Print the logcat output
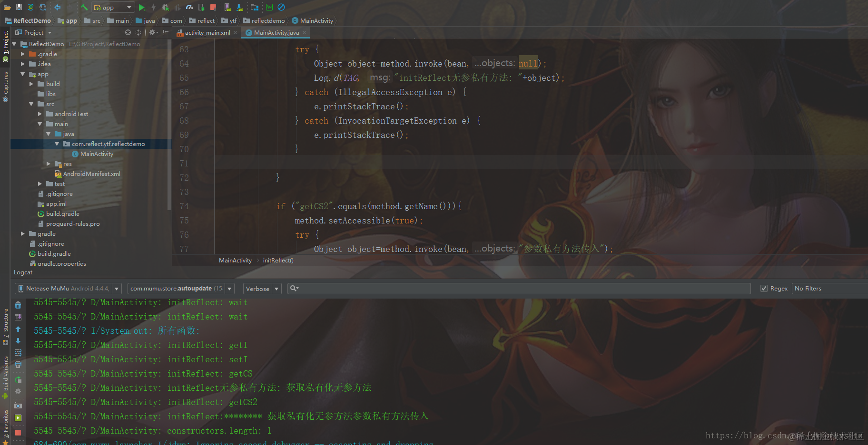Screen dimensions: 868x445 click(x=18, y=365)
